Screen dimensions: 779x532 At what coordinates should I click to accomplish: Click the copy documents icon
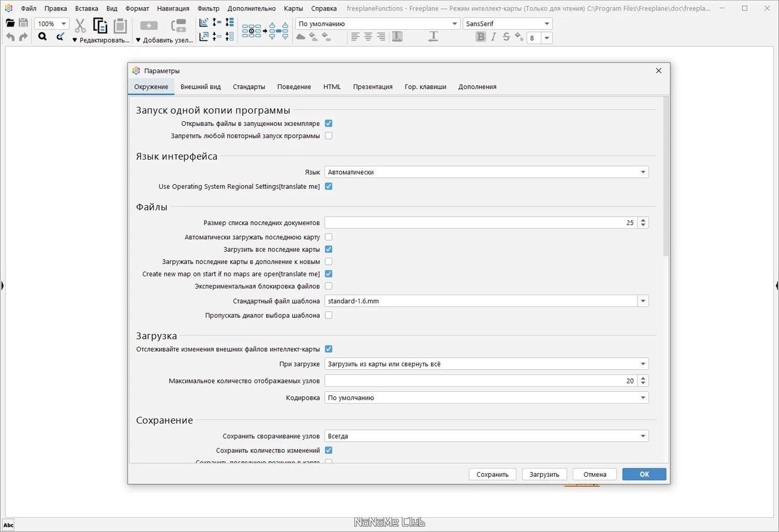click(100, 26)
